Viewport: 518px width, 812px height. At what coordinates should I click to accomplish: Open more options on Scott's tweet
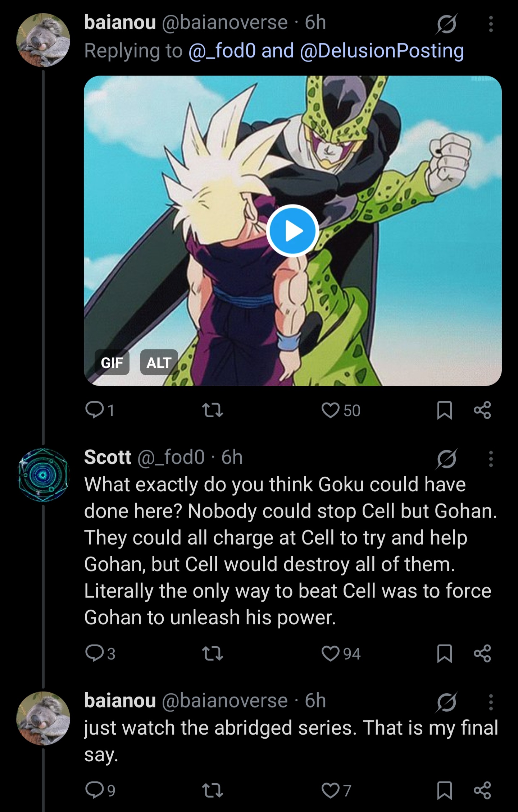[491, 459]
